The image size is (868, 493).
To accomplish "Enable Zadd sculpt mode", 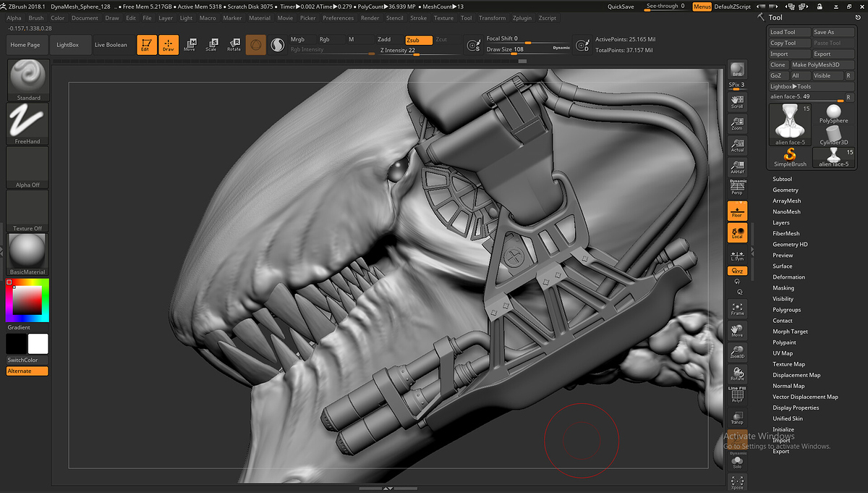I will point(384,40).
